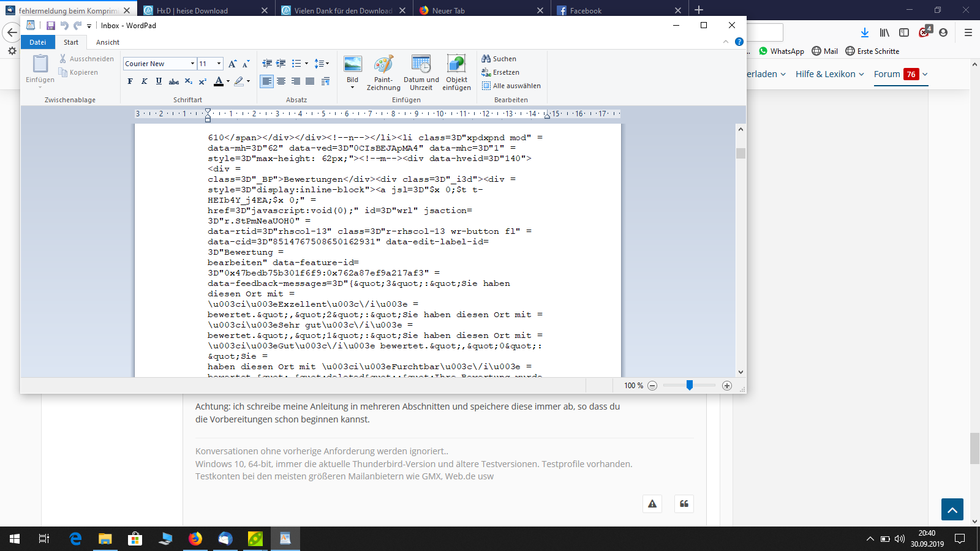
Task: Click the zoom slider handle
Action: coord(690,385)
